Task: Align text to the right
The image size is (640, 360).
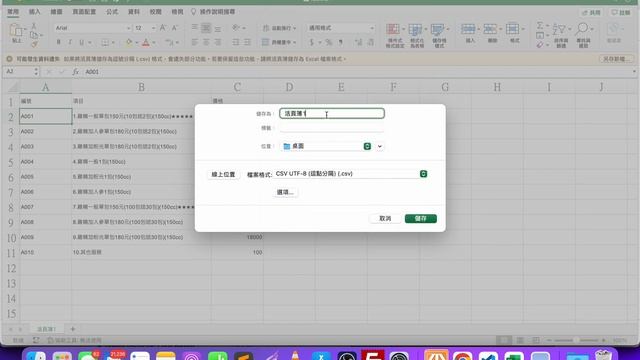Action: [218, 42]
